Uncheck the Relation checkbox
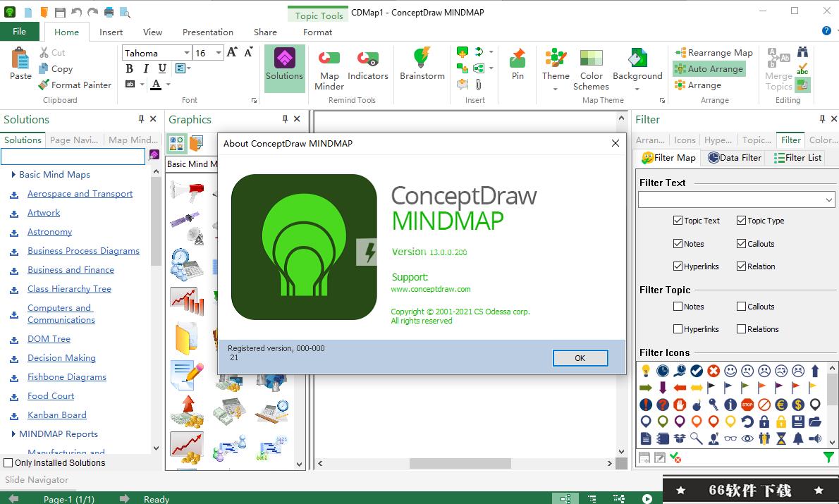The height and width of the screenshot is (504, 839). [x=741, y=266]
